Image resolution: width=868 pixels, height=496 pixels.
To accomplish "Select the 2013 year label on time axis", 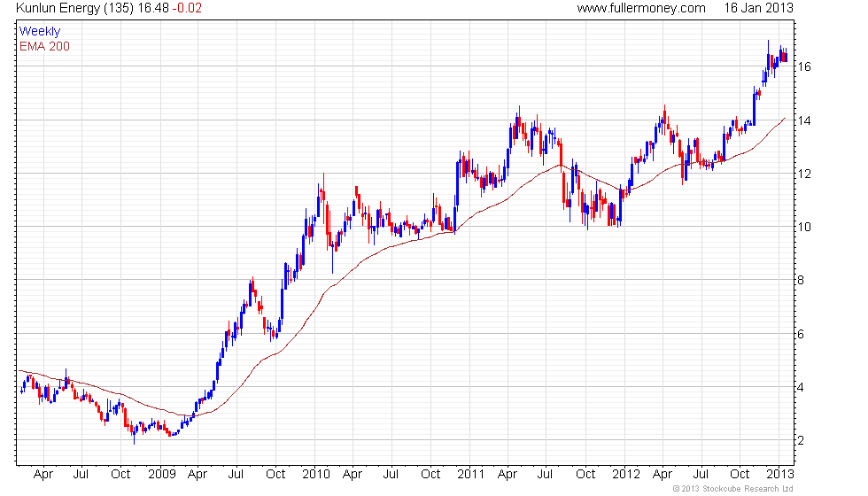I will point(780,475).
